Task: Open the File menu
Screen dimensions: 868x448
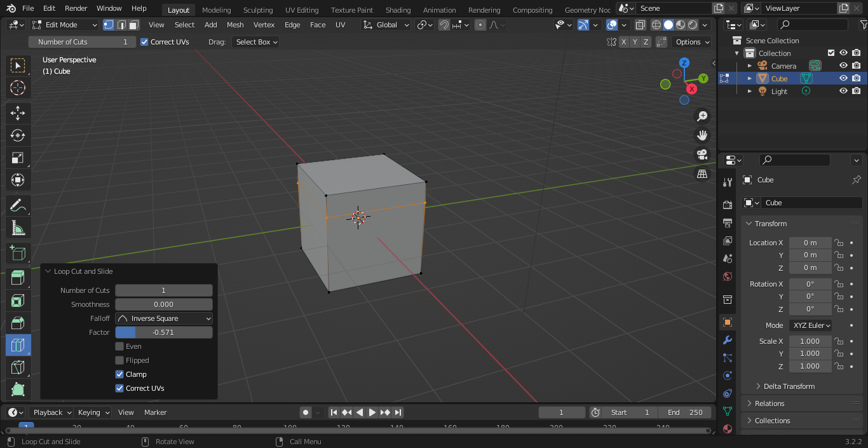Action: pyautogui.click(x=28, y=8)
